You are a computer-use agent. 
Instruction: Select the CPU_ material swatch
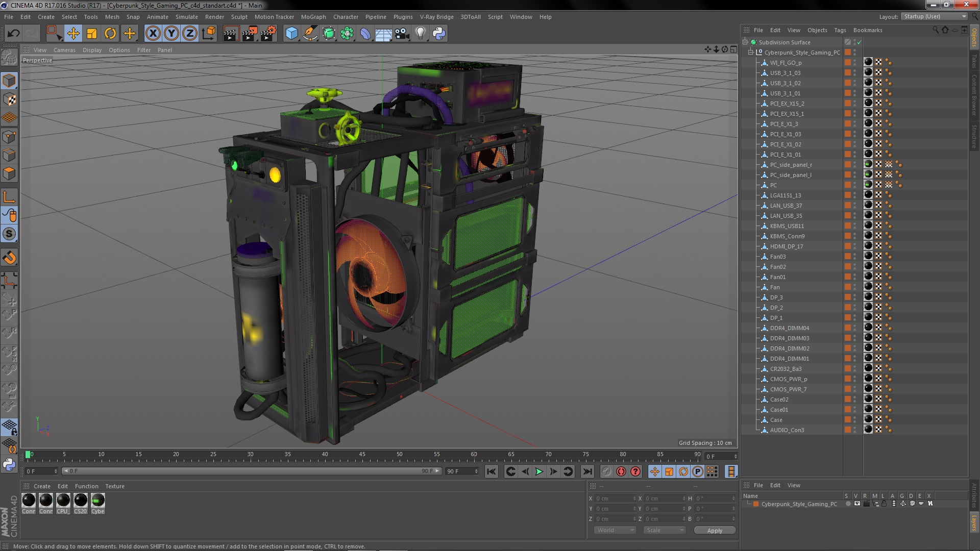pos(63,503)
